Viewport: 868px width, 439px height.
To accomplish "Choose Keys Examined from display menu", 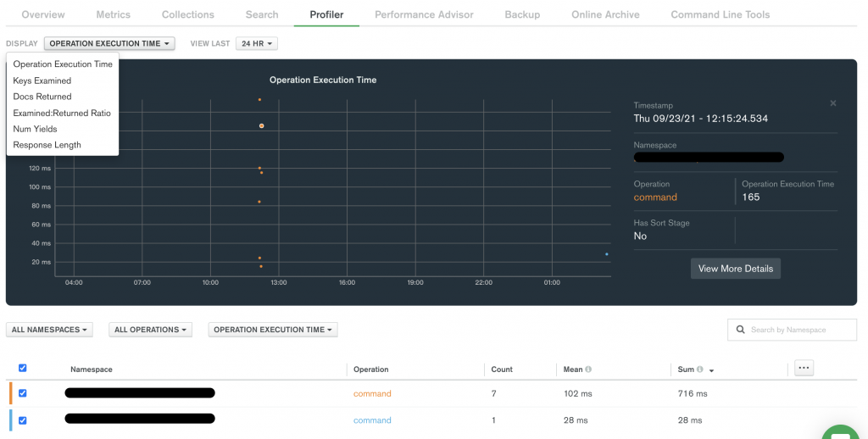I will 42,81.
